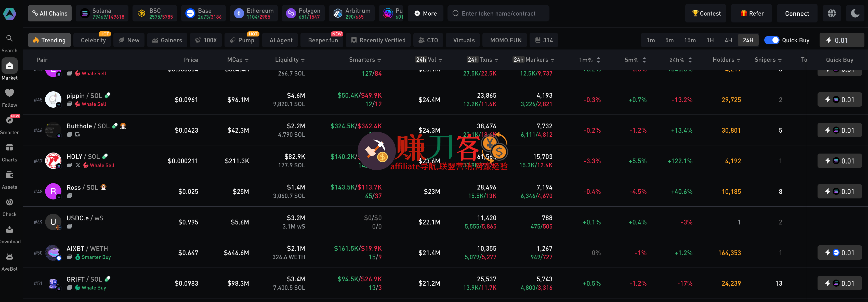Image resolution: width=868 pixels, height=302 pixels.
Task: Open the Search sidebar icon
Action: click(x=9, y=39)
